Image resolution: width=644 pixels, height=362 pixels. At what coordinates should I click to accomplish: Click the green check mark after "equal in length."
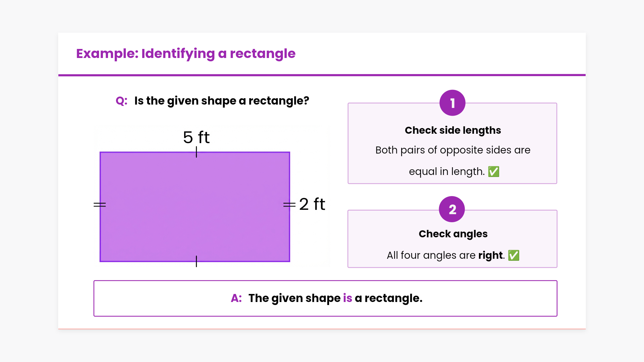[x=493, y=172]
